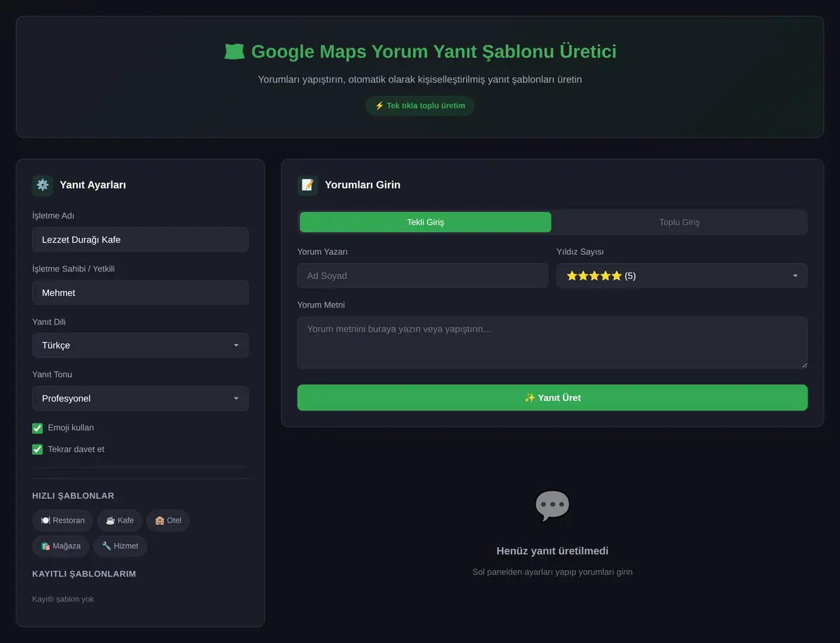Image resolution: width=840 pixels, height=643 pixels.
Task: Click the Yanıt Üret button
Action: (x=552, y=397)
